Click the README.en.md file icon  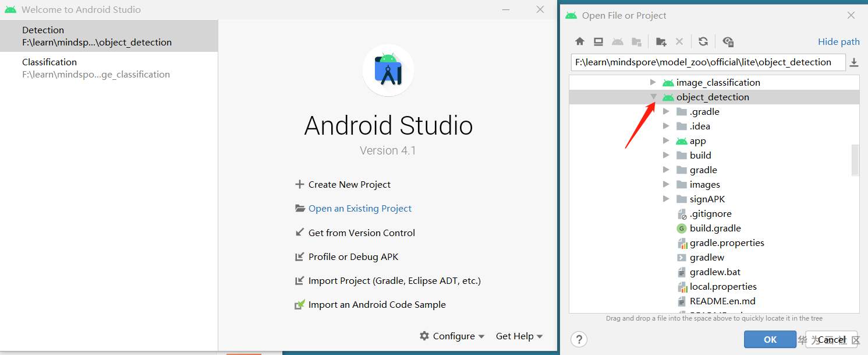pos(682,301)
